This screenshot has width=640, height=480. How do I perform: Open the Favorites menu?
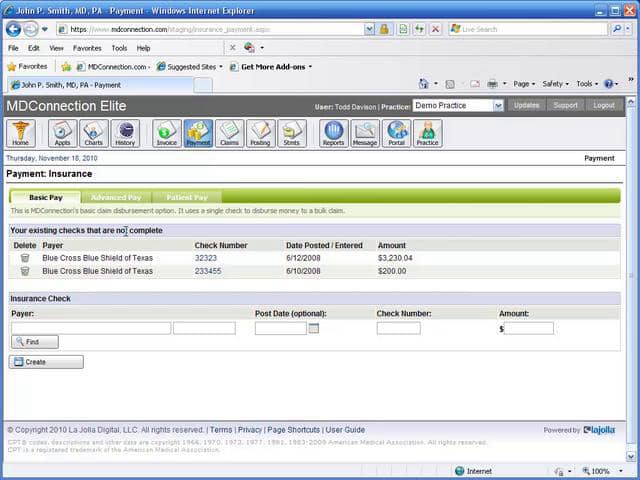click(87, 48)
